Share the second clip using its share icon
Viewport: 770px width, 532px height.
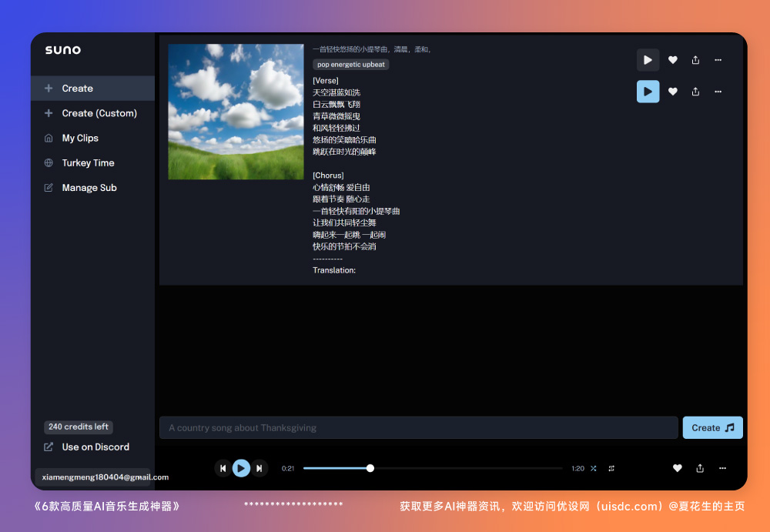coord(695,92)
